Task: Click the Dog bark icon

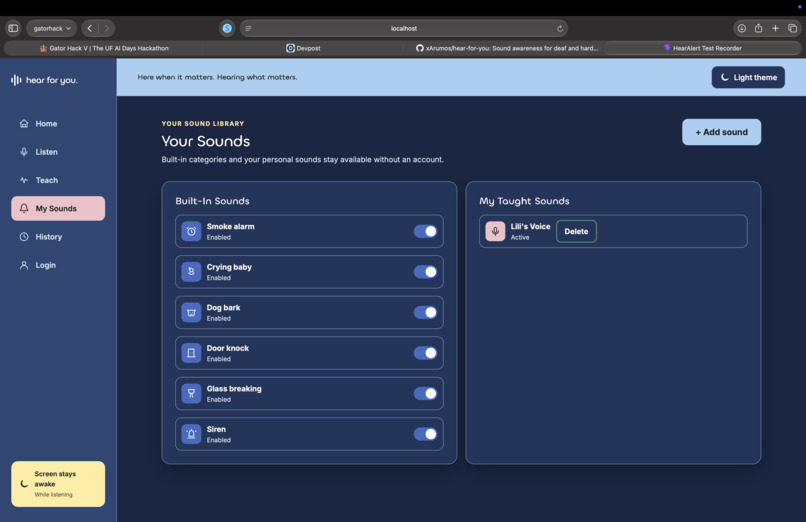Action: click(x=191, y=312)
